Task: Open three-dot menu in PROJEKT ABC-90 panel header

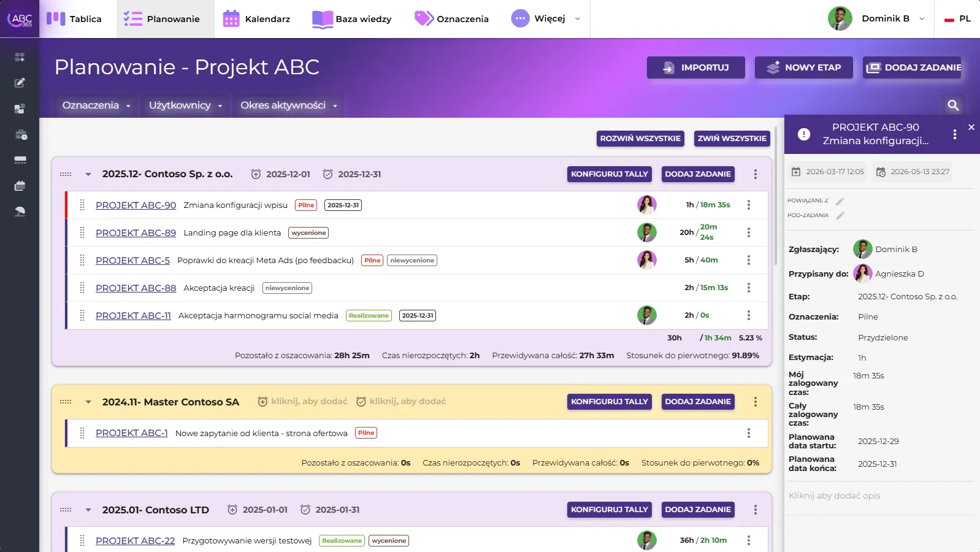Action: click(x=955, y=134)
